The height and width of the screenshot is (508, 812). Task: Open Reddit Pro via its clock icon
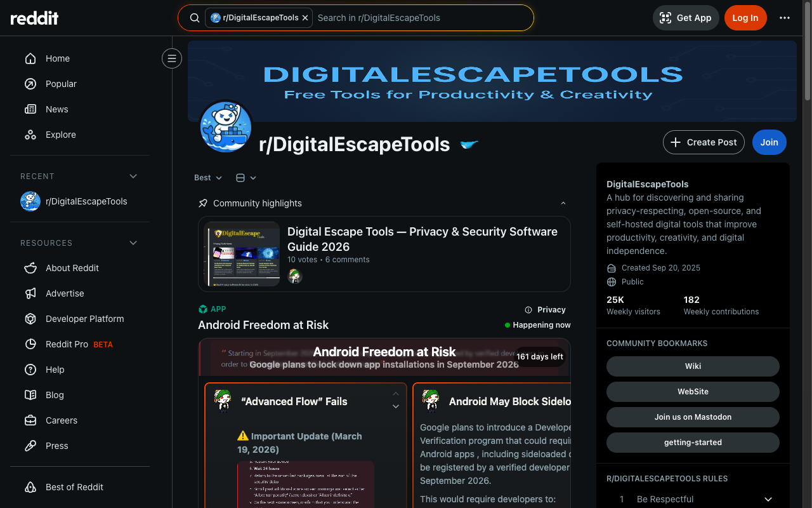tap(30, 344)
